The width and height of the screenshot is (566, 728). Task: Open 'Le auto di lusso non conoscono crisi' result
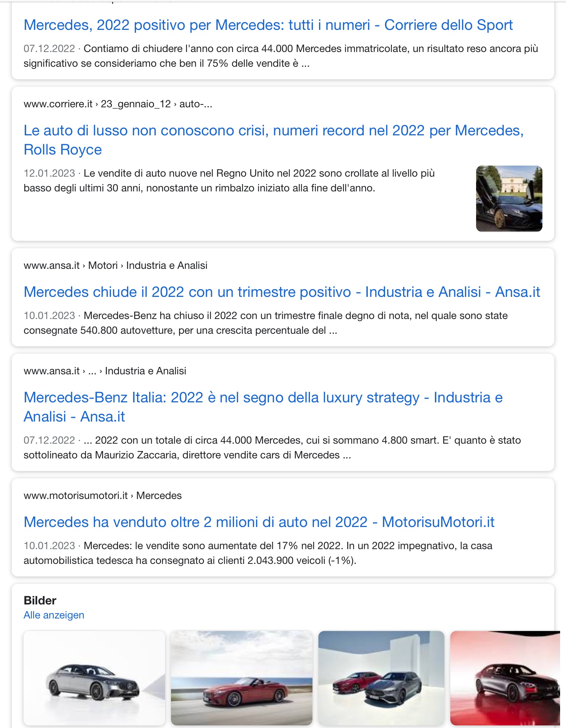pos(273,140)
